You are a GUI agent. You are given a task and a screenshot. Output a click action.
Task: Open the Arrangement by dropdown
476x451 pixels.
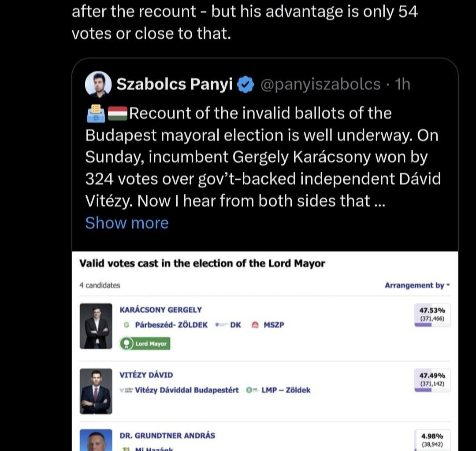click(x=414, y=285)
